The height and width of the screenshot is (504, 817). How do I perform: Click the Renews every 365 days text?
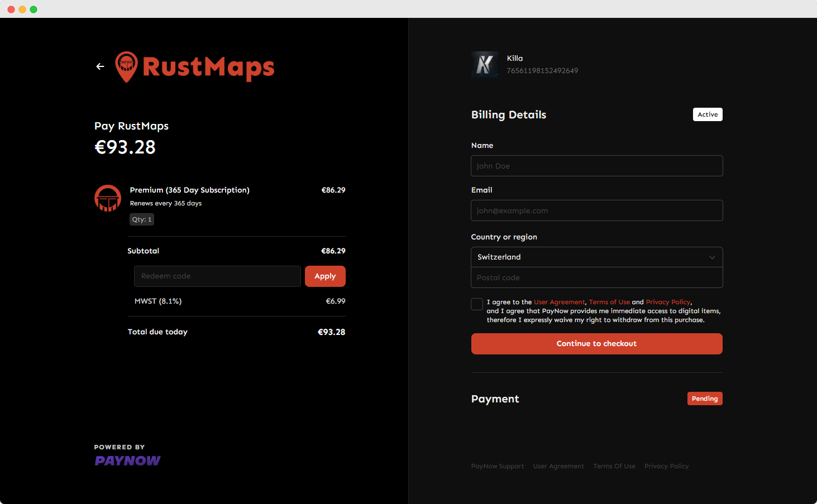coord(166,203)
